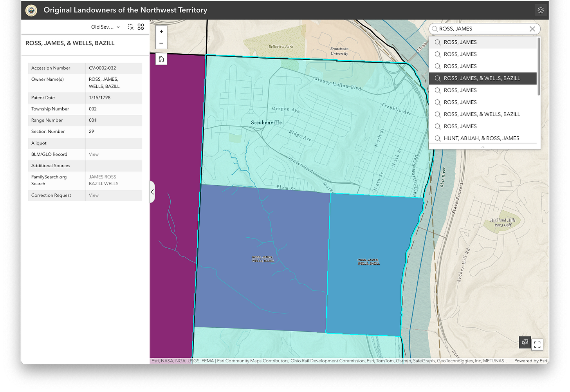Reset map to home extent
The width and height of the screenshot is (570, 392).
point(161,59)
